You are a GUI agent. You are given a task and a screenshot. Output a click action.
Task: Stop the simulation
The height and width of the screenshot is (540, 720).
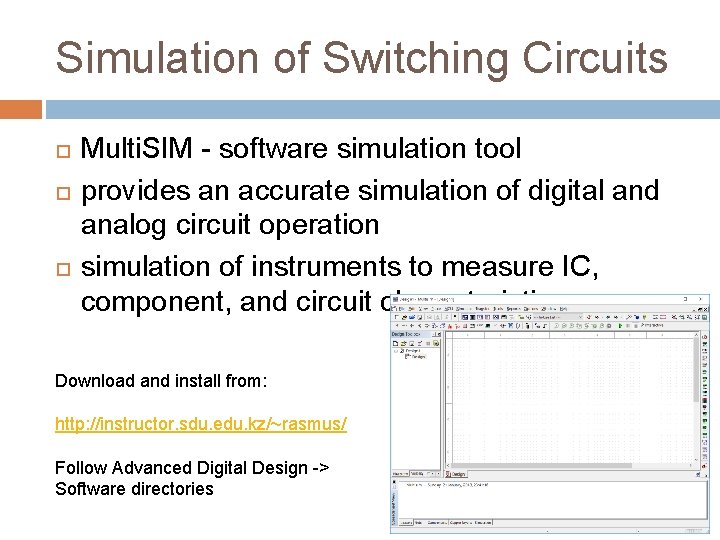[636, 326]
